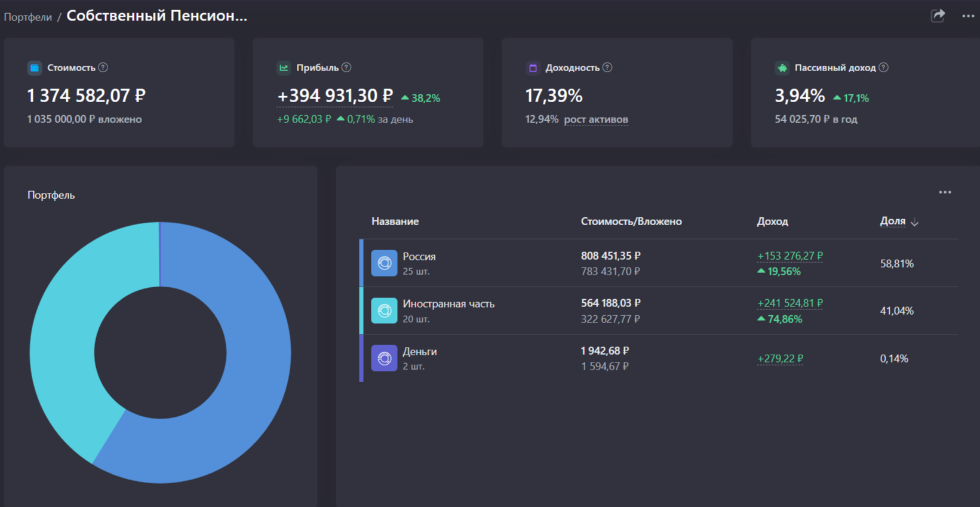
Task: Click the Стоимость/Вложено column header
Action: tap(631, 222)
